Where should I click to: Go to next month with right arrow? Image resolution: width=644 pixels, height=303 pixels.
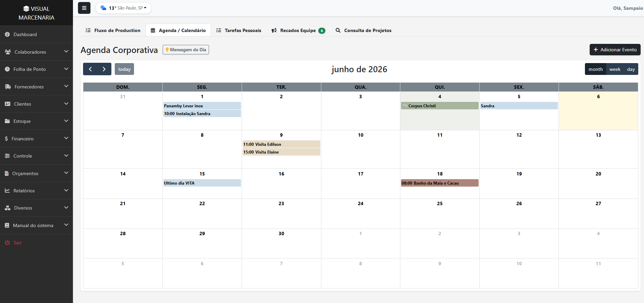pos(104,69)
